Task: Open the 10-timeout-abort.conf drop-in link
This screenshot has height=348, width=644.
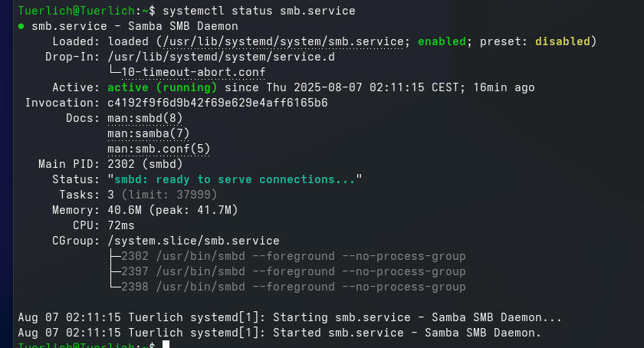Action: [x=193, y=72]
